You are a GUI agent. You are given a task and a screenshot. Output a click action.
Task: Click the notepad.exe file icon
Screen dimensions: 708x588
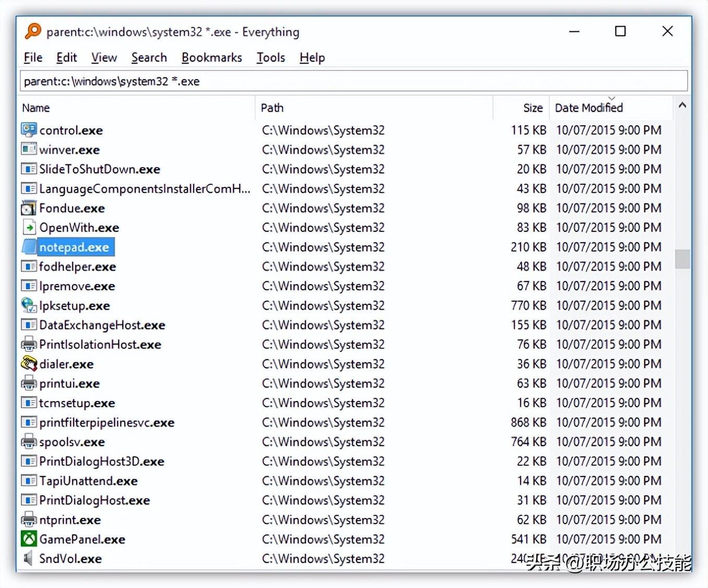pos(29,247)
